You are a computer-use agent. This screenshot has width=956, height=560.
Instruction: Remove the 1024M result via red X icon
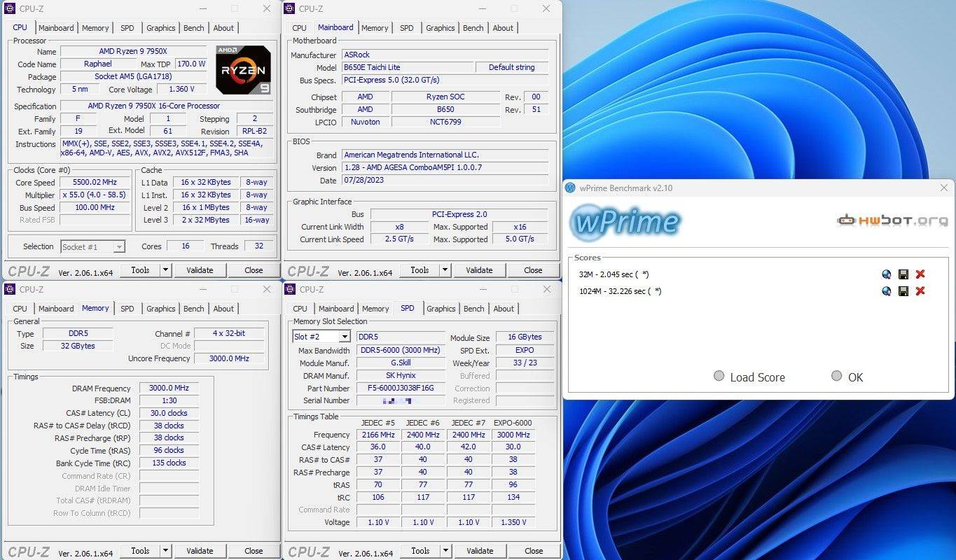coord(920,291)
